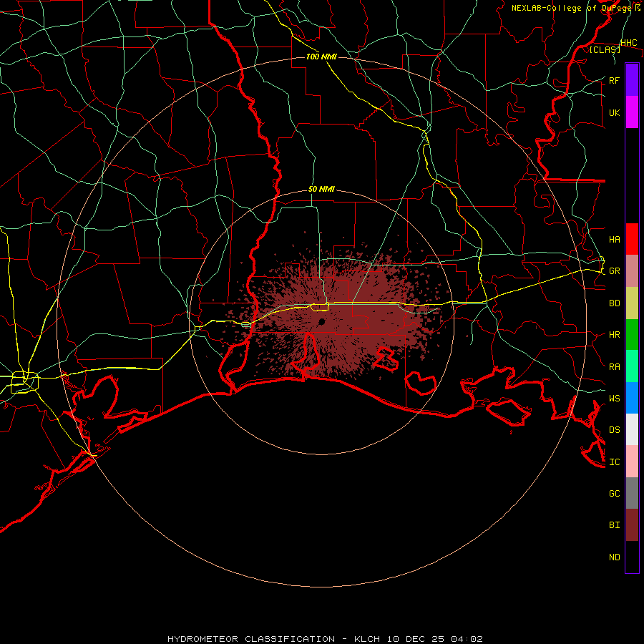Click the 100 NMI range ring label
This screenshot has height=644, width=644.
321,57
